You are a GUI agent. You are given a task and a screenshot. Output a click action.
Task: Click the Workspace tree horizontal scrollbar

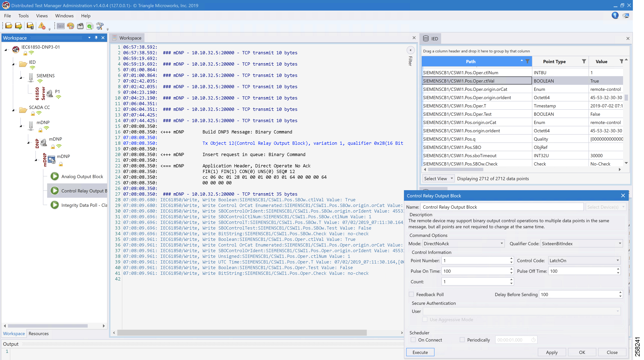[48, 326]
